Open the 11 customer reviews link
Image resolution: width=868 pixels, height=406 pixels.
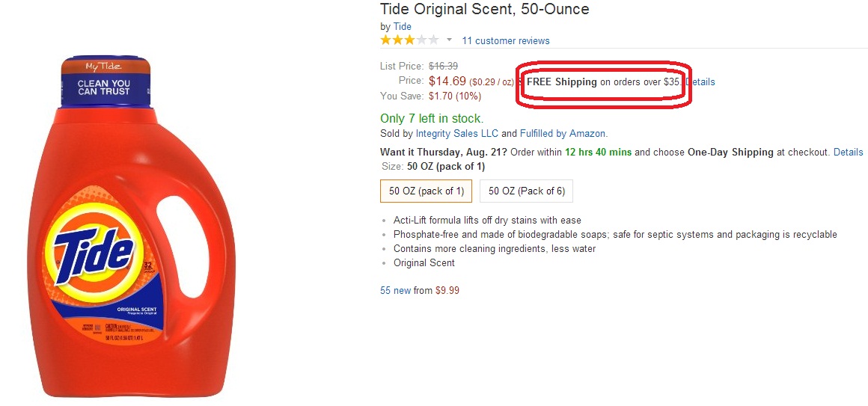click(x=505, y=41)
